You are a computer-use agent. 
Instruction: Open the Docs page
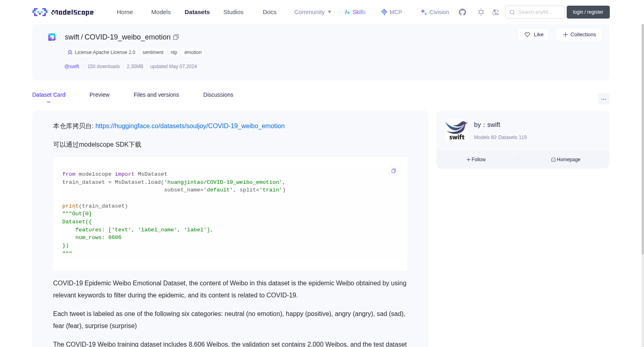click(270, 12)
